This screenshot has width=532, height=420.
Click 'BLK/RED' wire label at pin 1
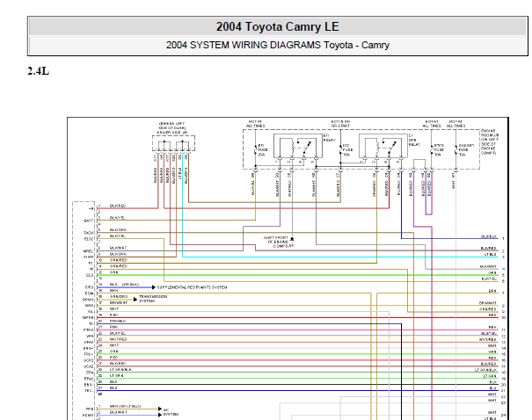[x=118, y=206]
